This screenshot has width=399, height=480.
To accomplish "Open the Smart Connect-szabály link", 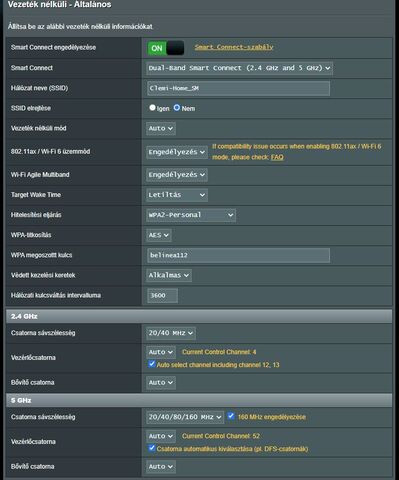I will pyautogui.click(x=234, y=47).
